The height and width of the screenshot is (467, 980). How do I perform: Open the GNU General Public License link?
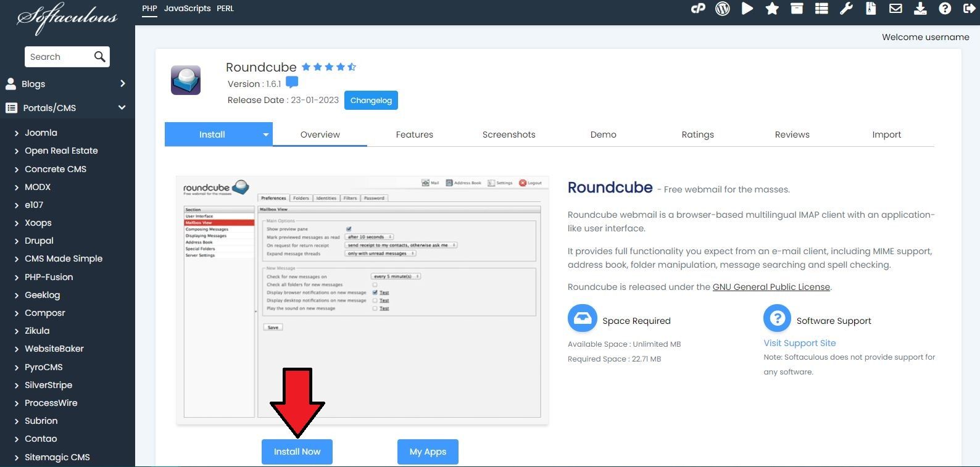point(771,287)
